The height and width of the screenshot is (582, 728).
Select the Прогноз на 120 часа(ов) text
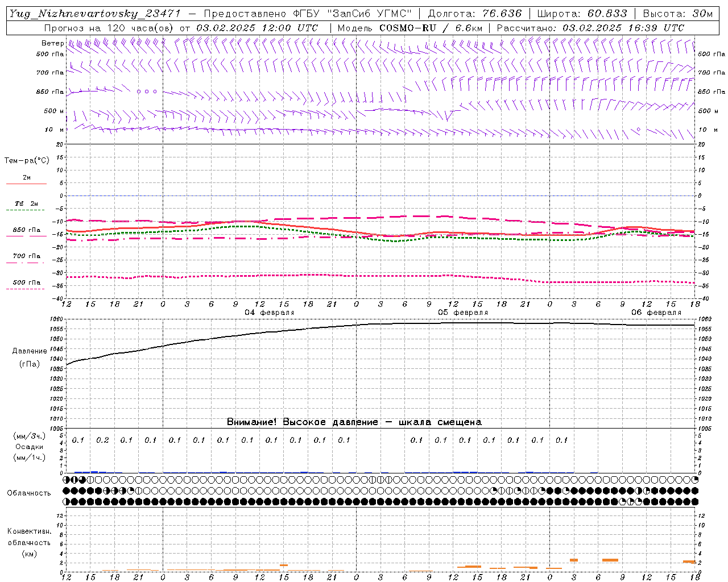(109, 28)
